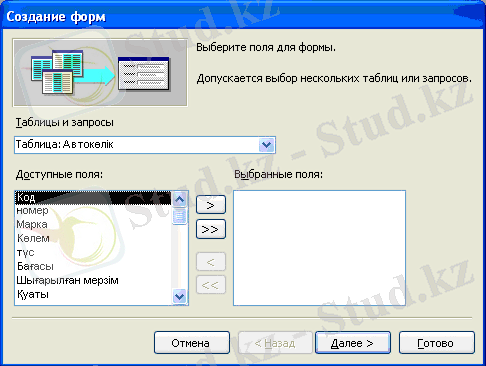Select the Код field in the list

click(93, 197)
